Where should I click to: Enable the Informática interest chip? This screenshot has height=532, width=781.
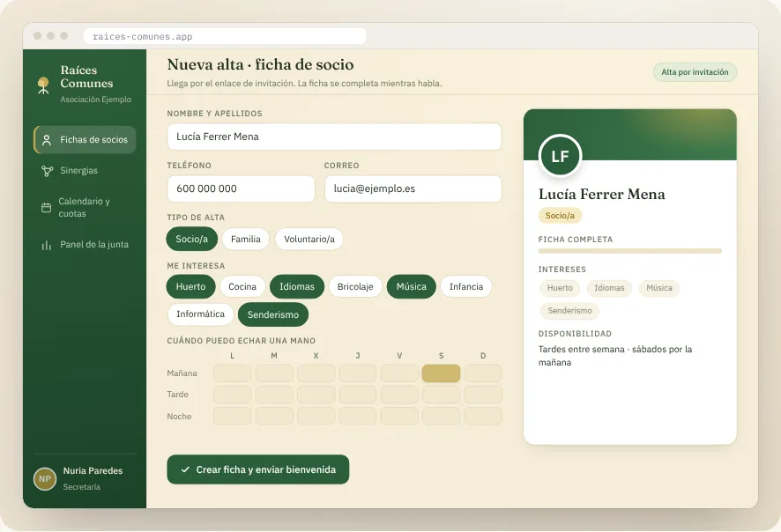200,314
